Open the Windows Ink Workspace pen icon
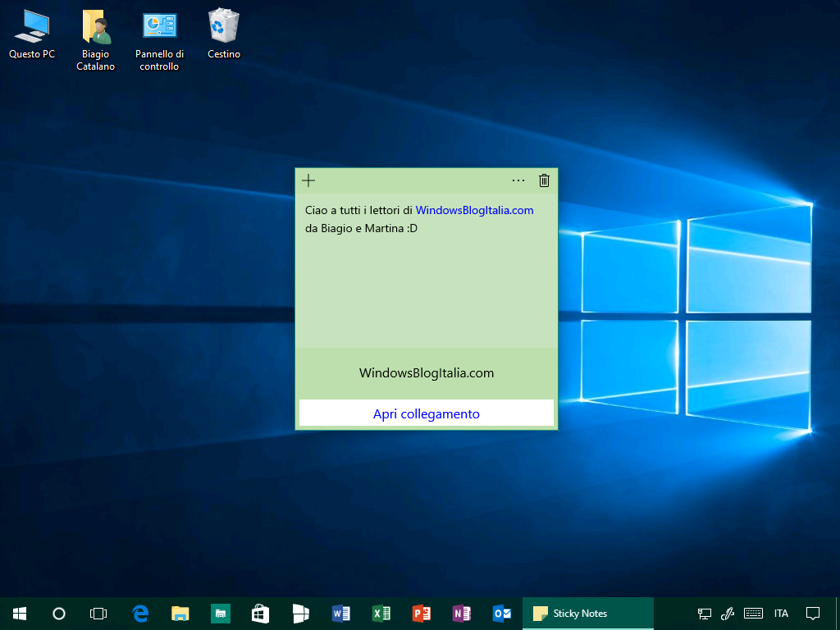Viewport: 840px width, 630px height. pos(727,614)
